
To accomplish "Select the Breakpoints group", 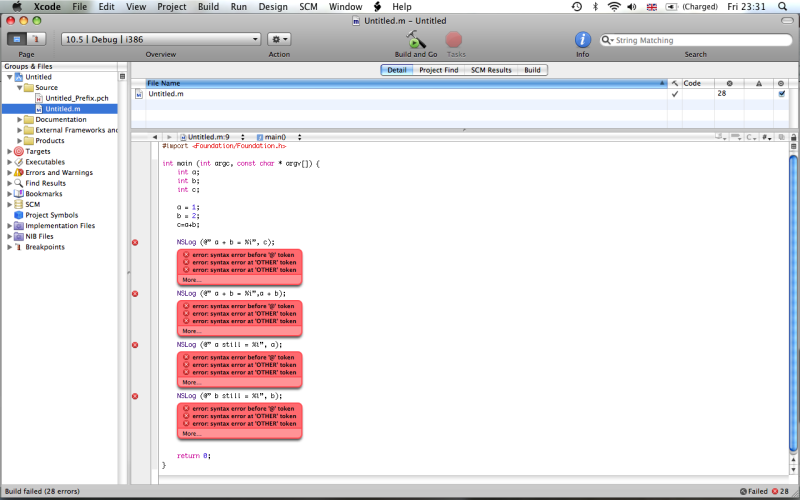I will pyautogui.click(x=45, y=247).
